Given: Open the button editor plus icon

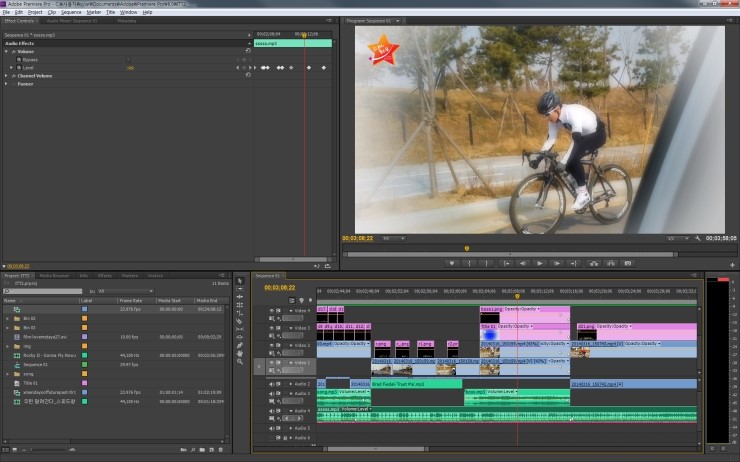Looking at the screenshot, I should pyautogui.click(x=732, y=265).
